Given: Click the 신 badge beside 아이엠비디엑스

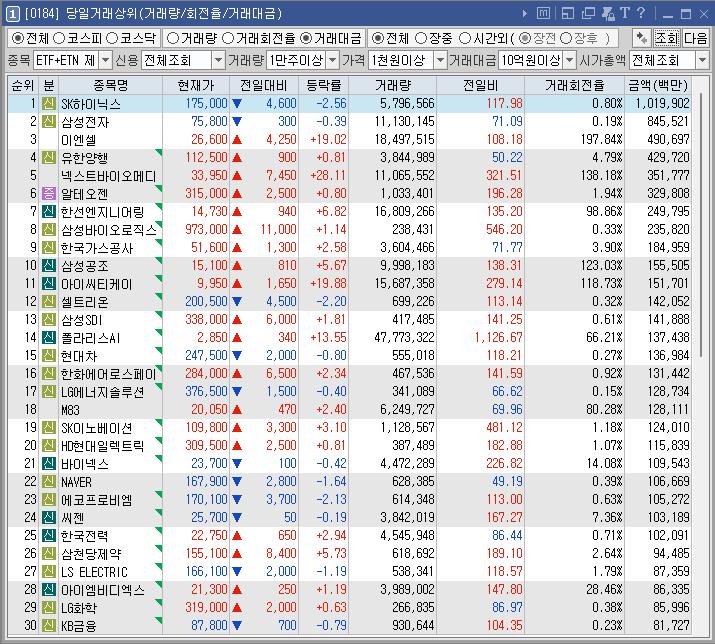Looking at the screenshot, I should (49, 589).
